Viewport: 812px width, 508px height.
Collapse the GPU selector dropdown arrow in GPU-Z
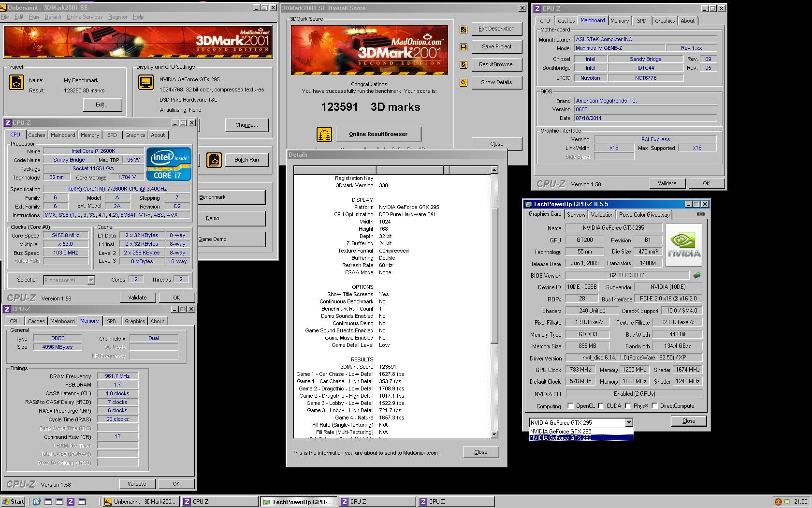(629, 423)
